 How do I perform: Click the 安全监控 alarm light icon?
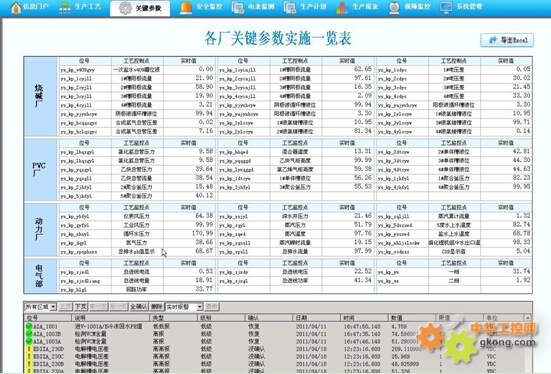186,8
